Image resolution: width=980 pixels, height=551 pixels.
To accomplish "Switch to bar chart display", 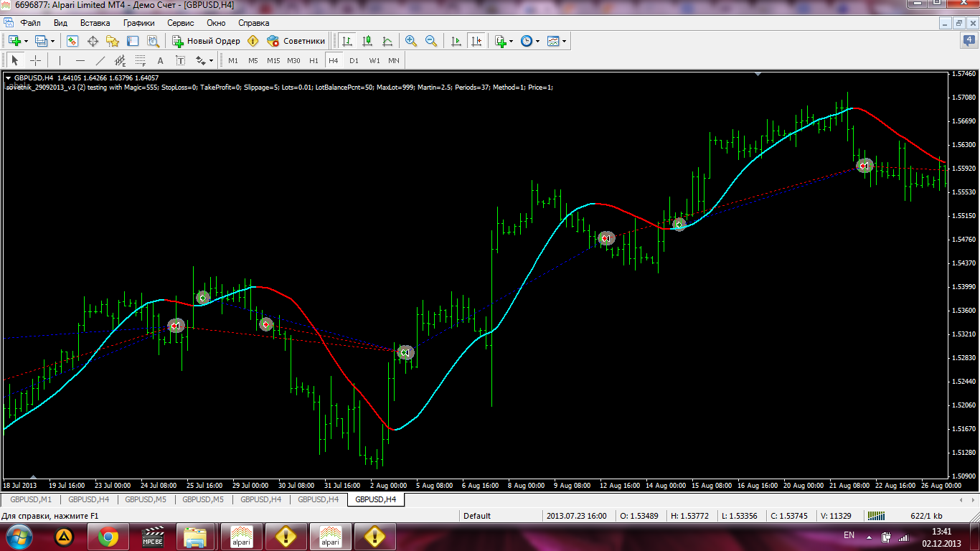I will click(x=347, y=41).
